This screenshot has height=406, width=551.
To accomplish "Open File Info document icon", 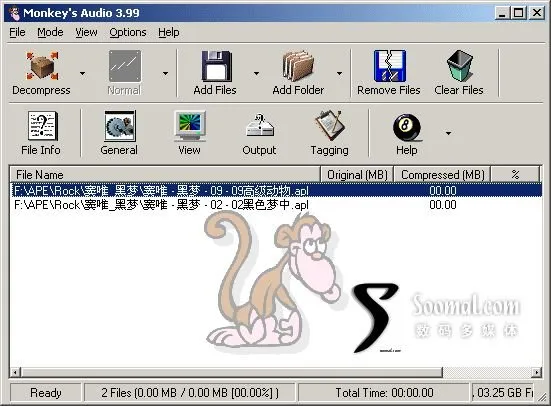I will 42,125.
